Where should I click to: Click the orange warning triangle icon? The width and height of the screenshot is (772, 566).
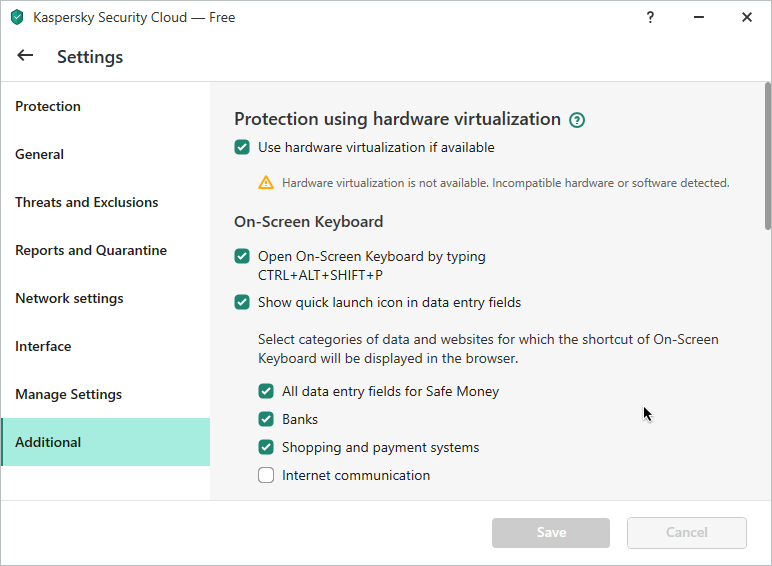[266, 183]
